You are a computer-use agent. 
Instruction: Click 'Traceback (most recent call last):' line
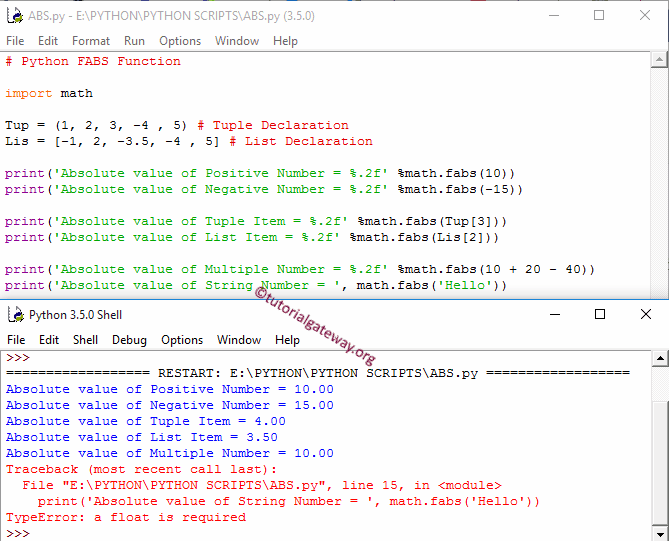142,469
